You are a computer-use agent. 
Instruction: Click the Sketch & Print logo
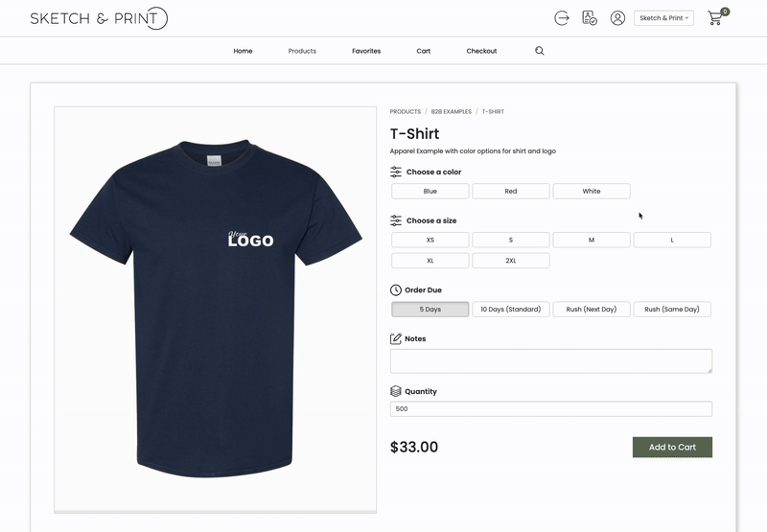[x=99, y=18]
